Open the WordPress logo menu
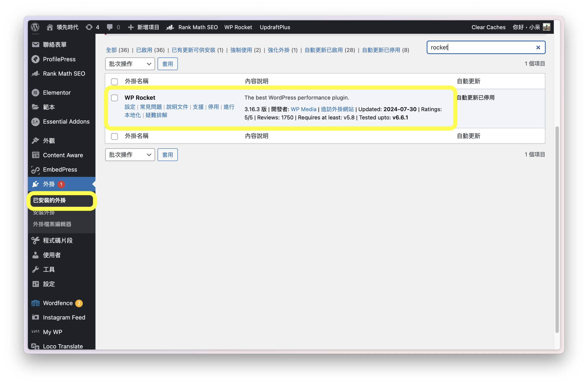Screen dimensions: 588x385 tap(35, 27)
